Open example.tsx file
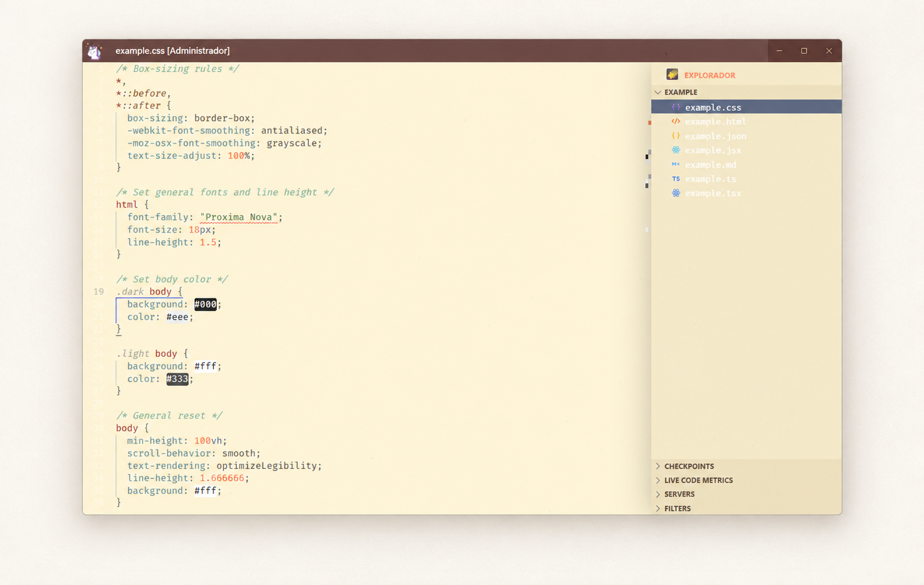924x585 pixels. tap(746, 193)
